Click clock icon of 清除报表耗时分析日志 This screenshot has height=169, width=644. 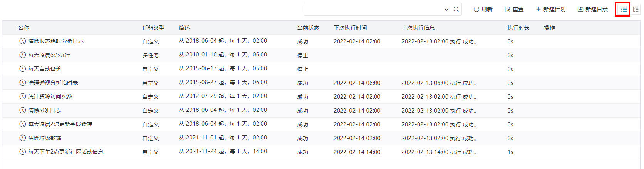(x=23, y=41)
